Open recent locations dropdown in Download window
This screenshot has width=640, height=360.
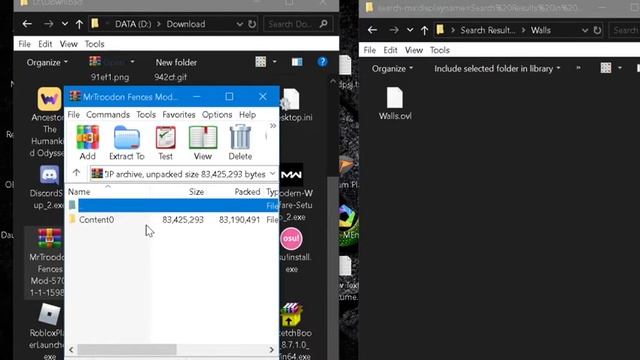tap(64, 24)
